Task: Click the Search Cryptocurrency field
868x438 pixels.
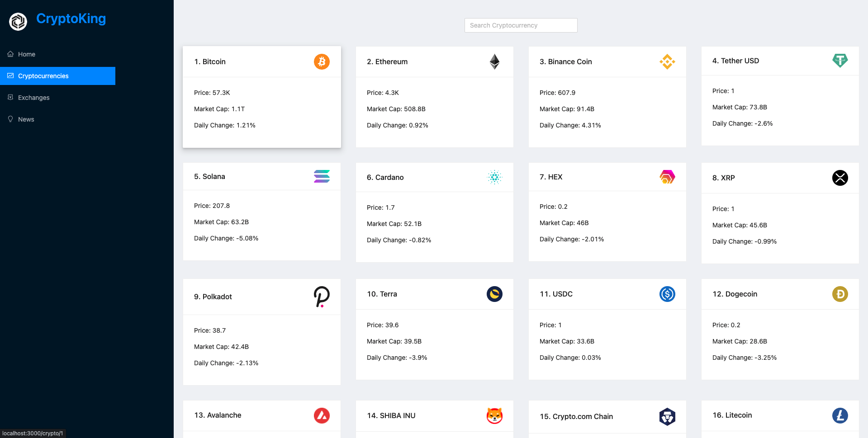Action: (x=520, y=25)
